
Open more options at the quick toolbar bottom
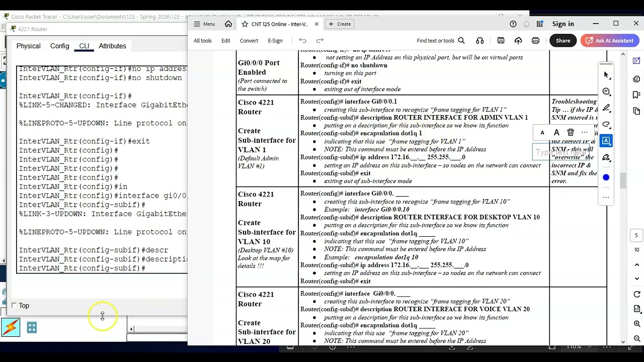606,197
